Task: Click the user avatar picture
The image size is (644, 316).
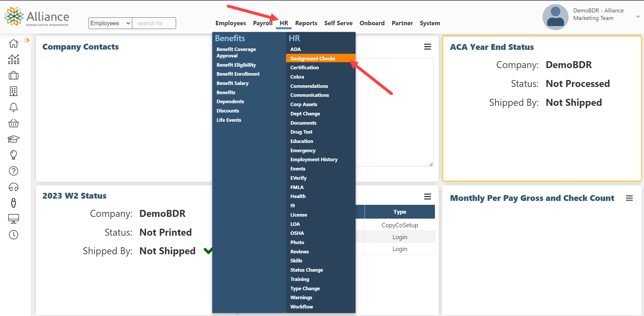Action: pos(555,17)
